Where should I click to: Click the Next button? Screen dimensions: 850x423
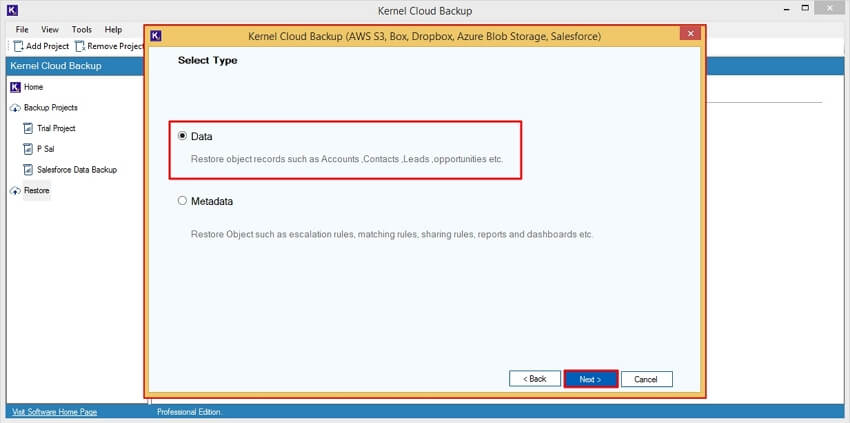pyautogui.click(x=590, y=379)
